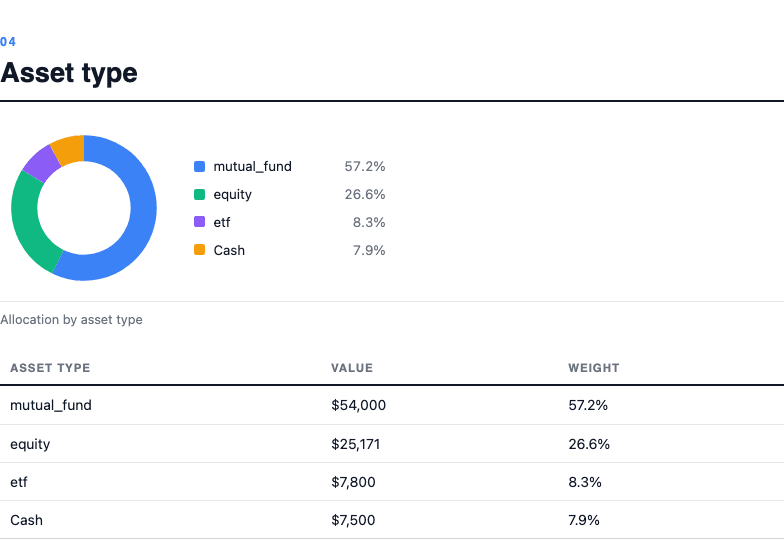The height and width of the screenshot is (540, 784).
Task: Click the 57.2% weight table cell
Action: [588, 405]
